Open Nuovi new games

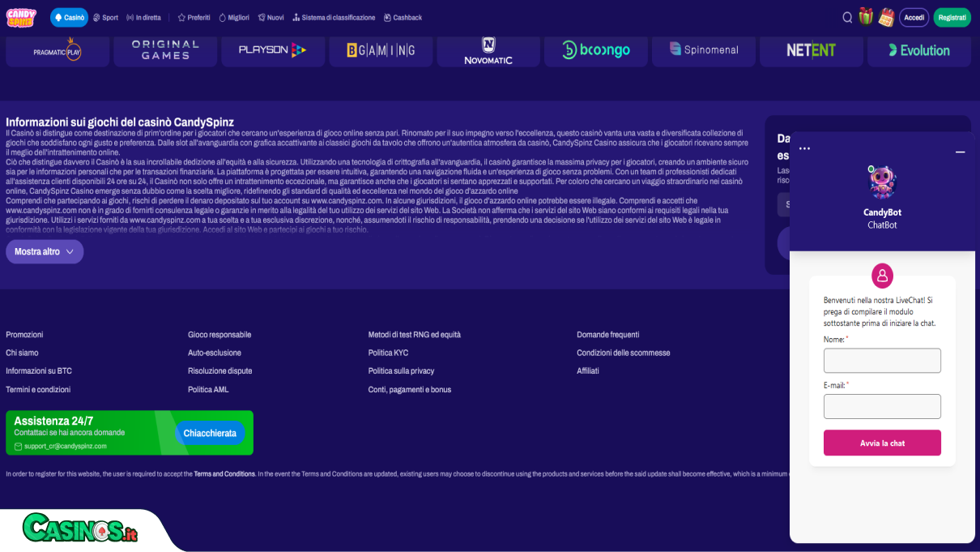pyautogui.click(x=271, y=17)
